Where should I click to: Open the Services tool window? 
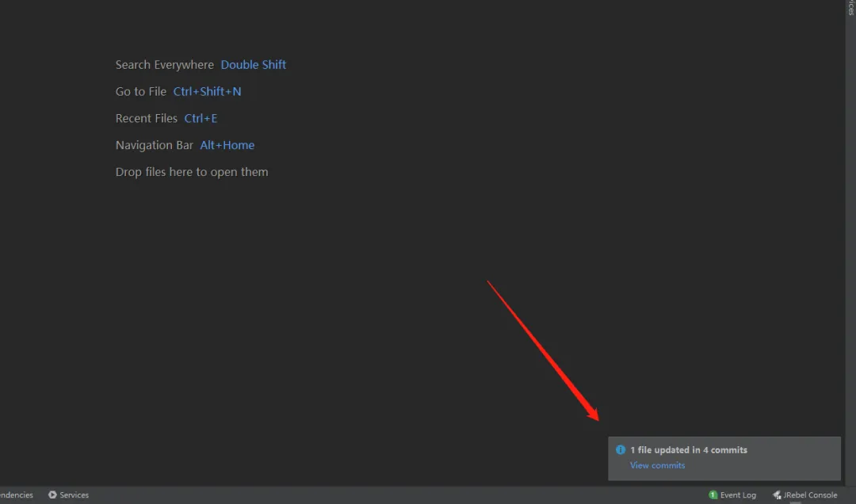[68, 494]
